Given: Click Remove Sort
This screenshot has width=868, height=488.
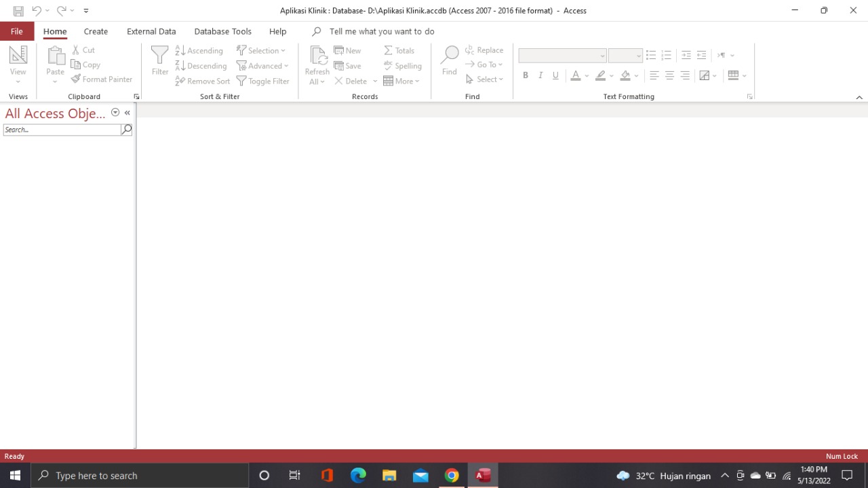Looking at the screenshot, I should 203,81.
